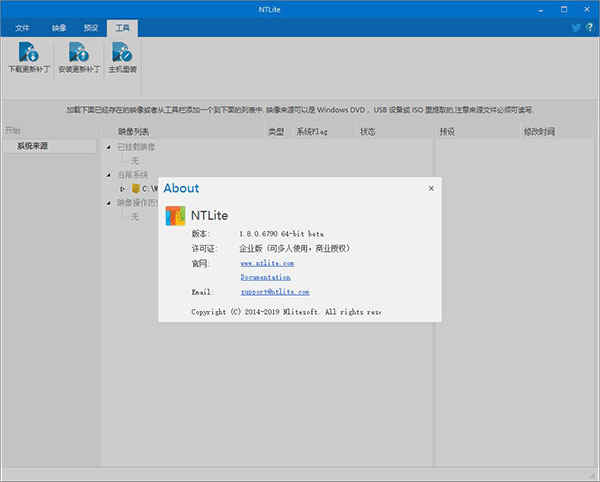Open the 预设 (Preset) ribbon tab

(x=91, y=28)
